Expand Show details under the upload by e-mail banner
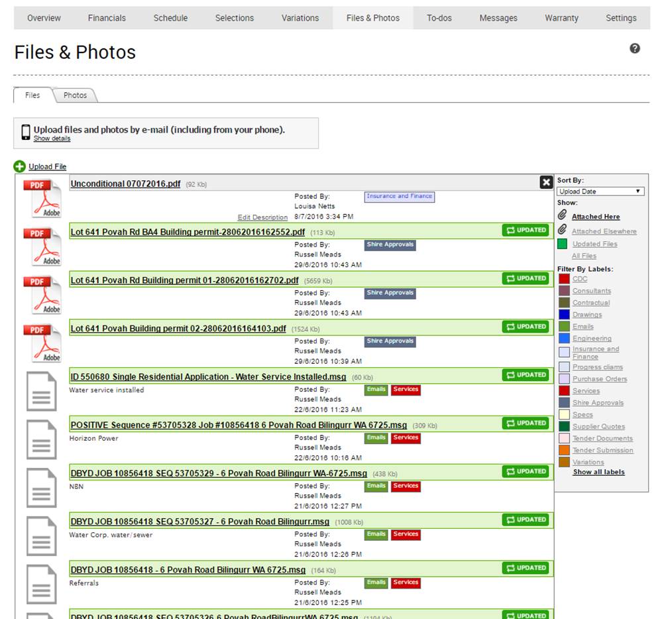The image size is (672, 619). click(52, 139)
